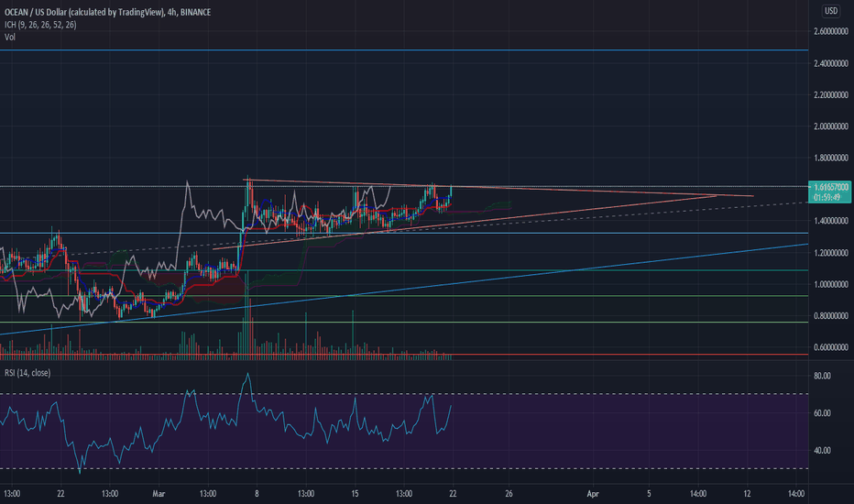This screenshot has width=854, height=504.
Task: Click the 2.40000000 price axis label
Action: click(830, 63)
